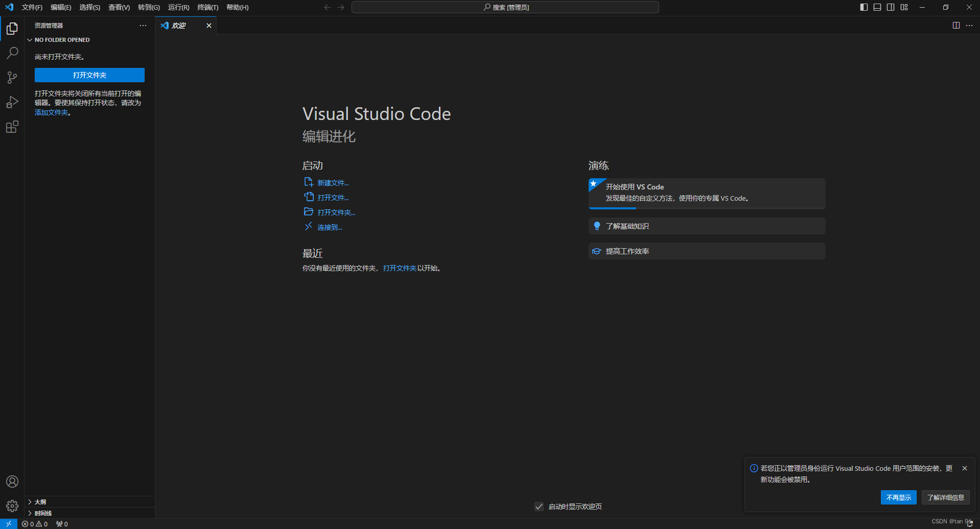Go back with the left arrow
The width and height of the screenshot is (980, 529).
tap(328, 7)
